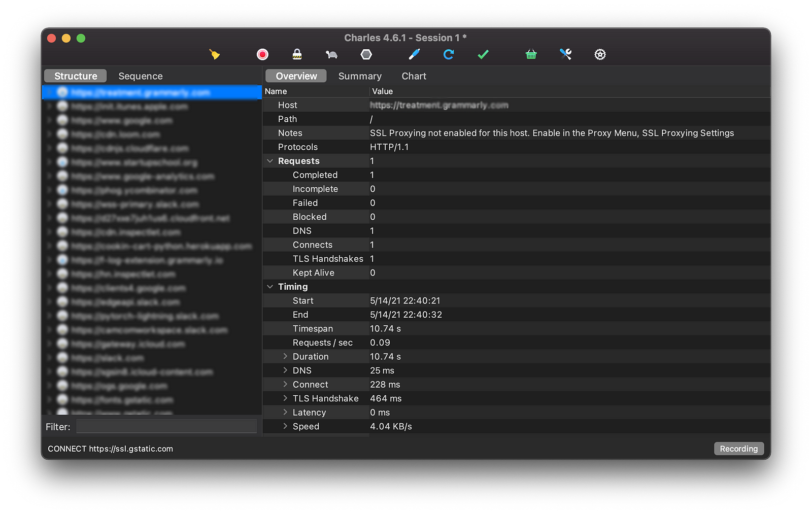The width and height of the screenshot is (812, 514).
Task: Click the Recording status button
Action: 738,449
